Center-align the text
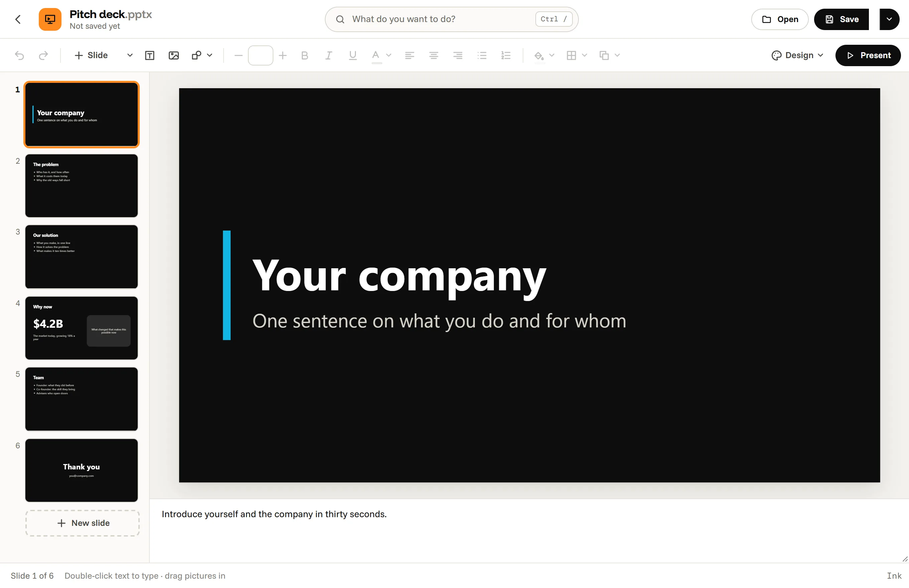The image size is (909, 588). tap(433, 55)
